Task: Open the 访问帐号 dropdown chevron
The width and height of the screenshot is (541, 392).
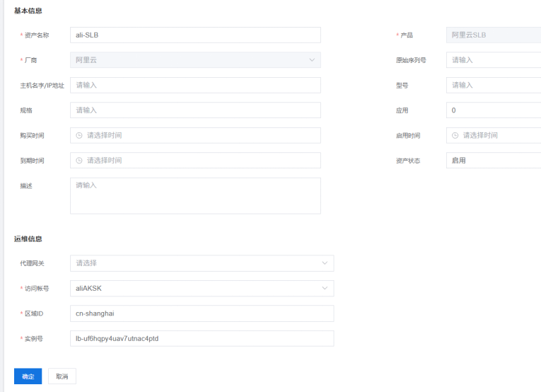Action: (325, 288)
